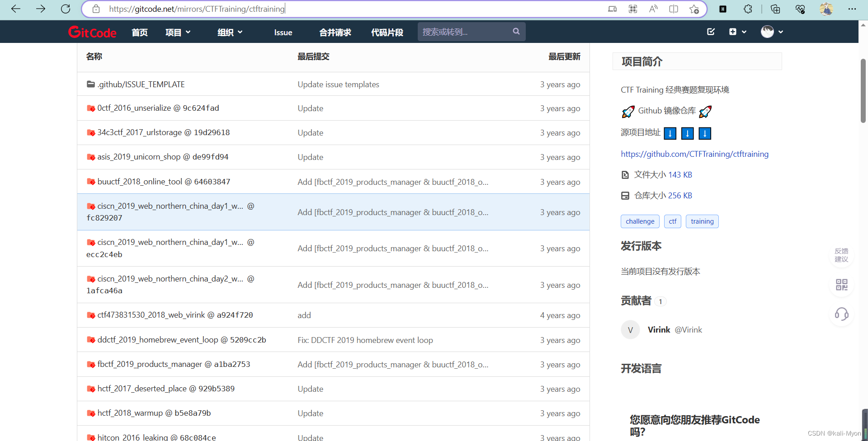Click the checklist edit icon in the navbar
868x441 pixels.
pyautogui.click(x=711, y=32)
